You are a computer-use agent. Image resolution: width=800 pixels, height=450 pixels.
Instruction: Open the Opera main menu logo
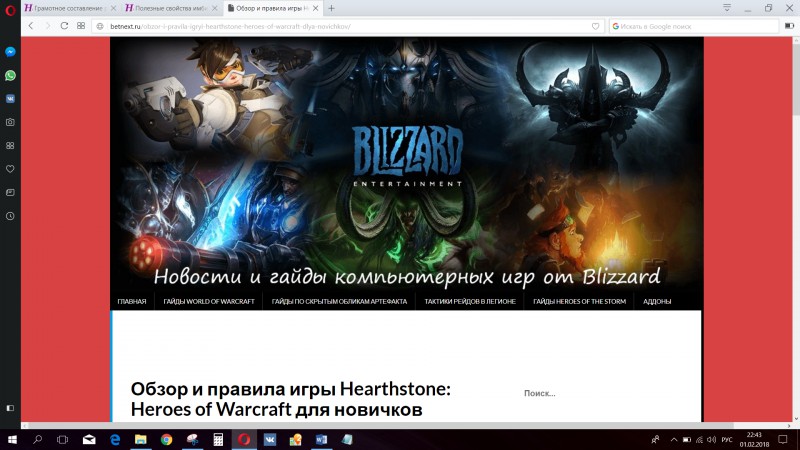(x=10, y=10)
